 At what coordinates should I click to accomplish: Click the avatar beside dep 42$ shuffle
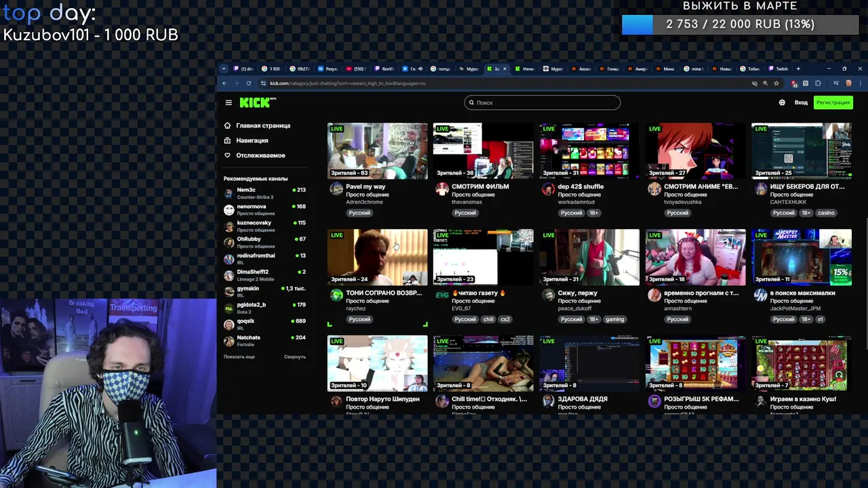point(548,188)
